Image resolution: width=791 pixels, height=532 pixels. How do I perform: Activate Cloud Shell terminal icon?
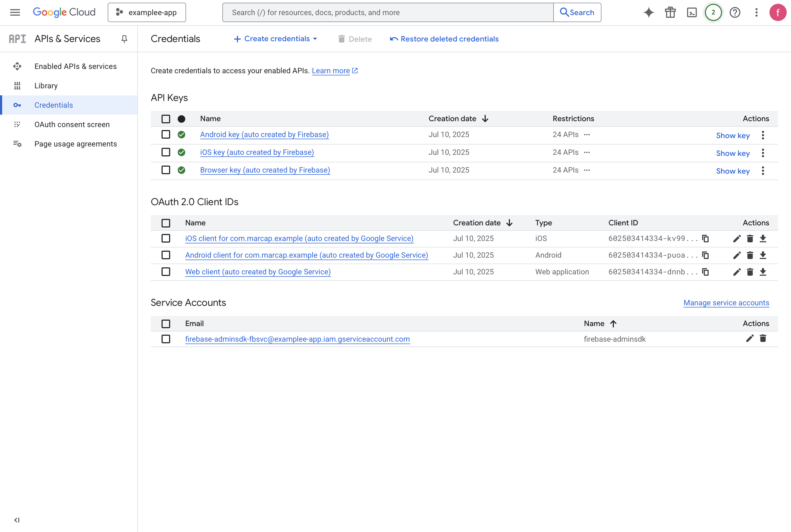click(x=692, y=13)
